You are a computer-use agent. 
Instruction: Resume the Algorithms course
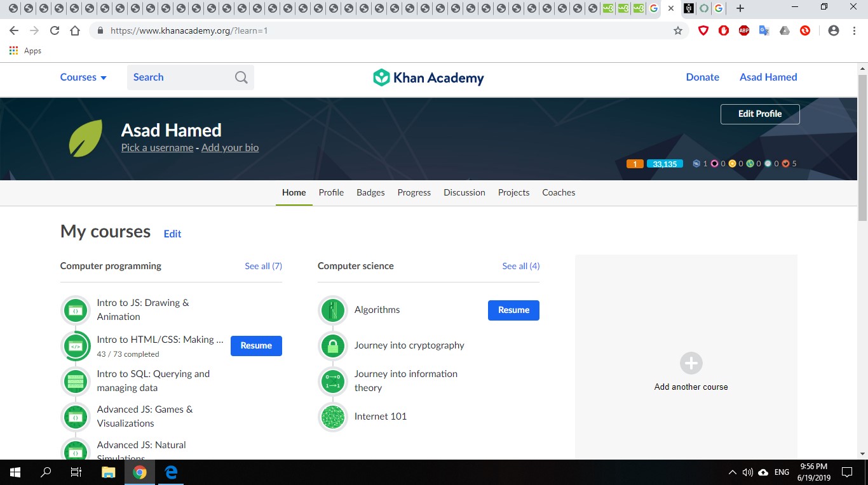[513, 310]
